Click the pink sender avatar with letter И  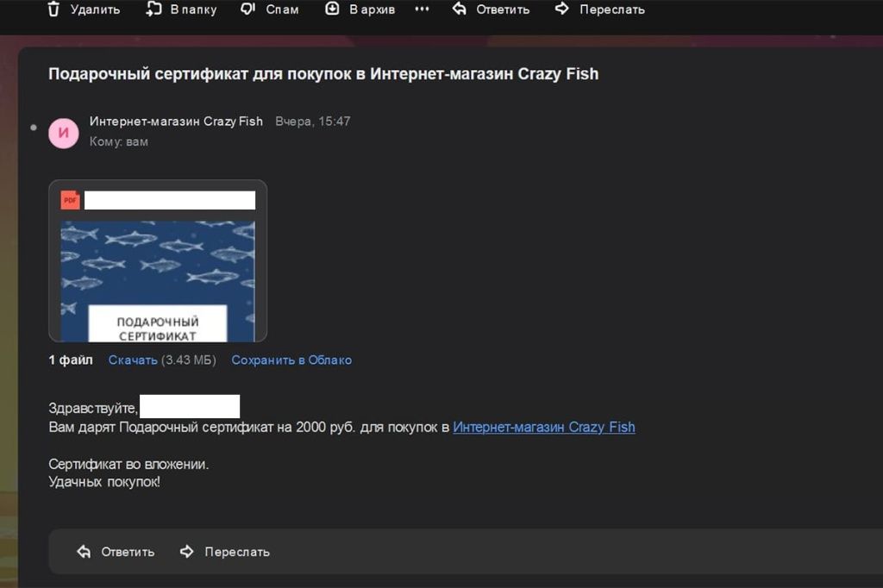64,133
